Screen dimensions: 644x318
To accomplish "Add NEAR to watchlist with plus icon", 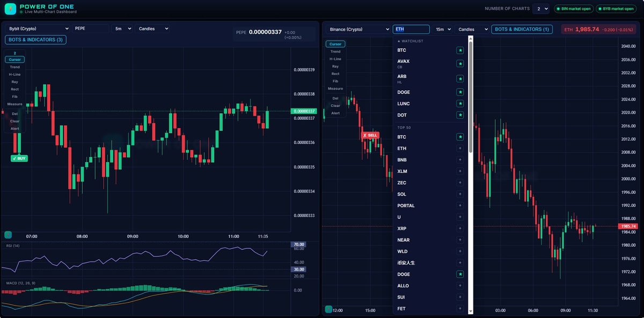I will click(460, 240).
